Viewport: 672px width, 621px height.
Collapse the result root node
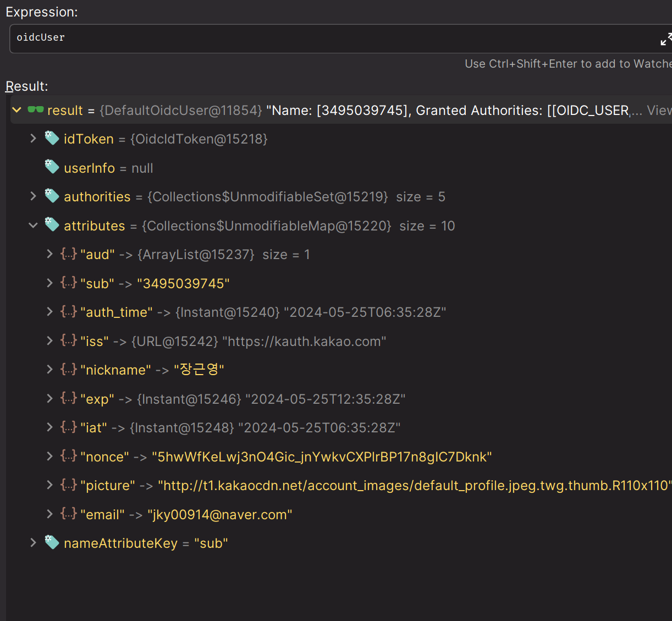click(17, 110)
